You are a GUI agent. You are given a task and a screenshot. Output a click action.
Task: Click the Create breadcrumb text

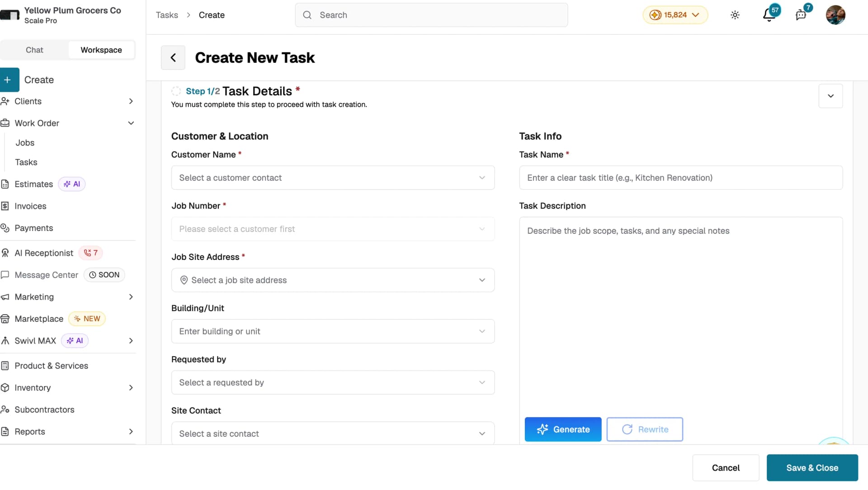coord(212,15)
